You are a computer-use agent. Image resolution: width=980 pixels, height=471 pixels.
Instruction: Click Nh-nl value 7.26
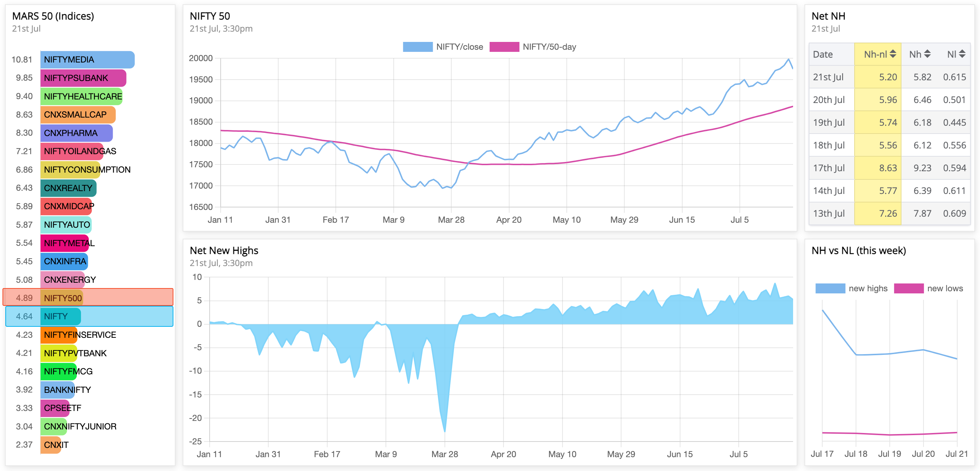tap(888, 213)
